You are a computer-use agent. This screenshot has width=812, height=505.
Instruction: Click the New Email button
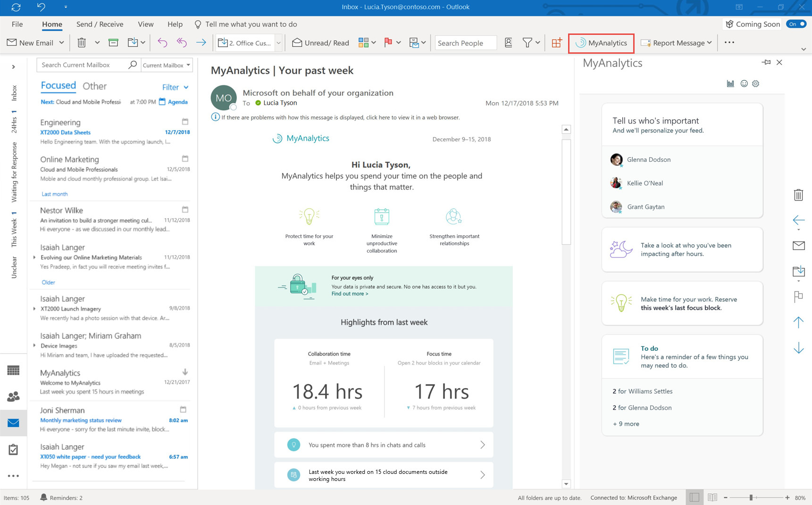point(30,43)
